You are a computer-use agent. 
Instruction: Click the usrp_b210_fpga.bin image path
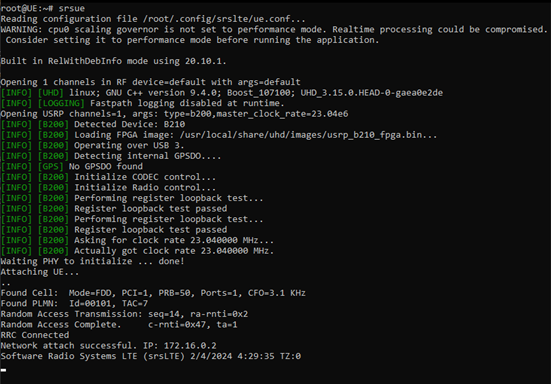pyautogui.click(x=303, y=135)
